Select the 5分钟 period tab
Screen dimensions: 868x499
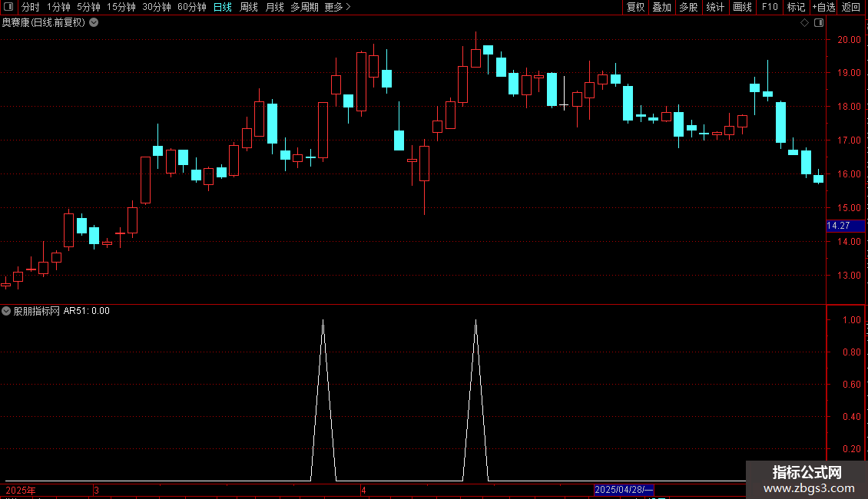tap(88, 7)
